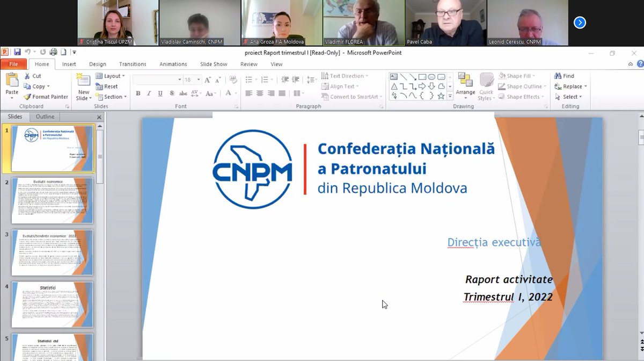Toggle Bold formatting
644x361 pixels.
[138, 93]
